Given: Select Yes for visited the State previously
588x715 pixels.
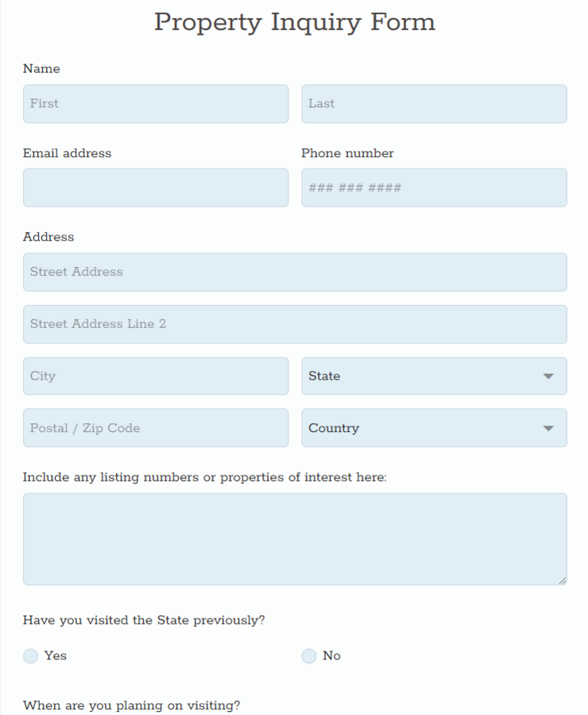Looking at the screenshot, I should 30,655.
